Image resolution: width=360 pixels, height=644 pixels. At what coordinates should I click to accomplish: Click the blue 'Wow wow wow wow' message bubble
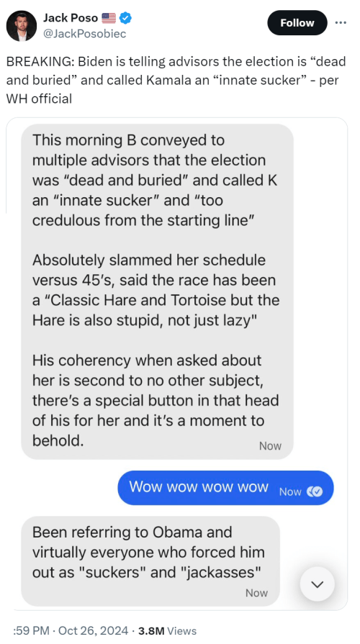click(x=225, y=488)
